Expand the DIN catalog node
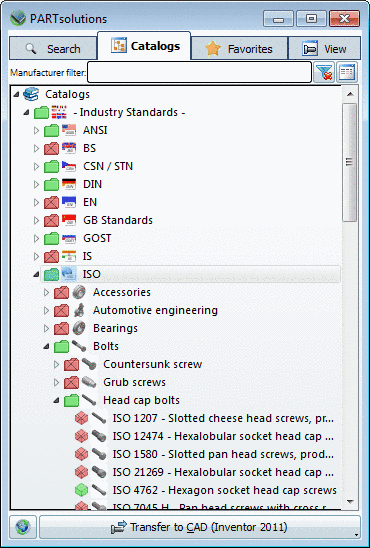 pyautogui.click(x=36, y=185)
